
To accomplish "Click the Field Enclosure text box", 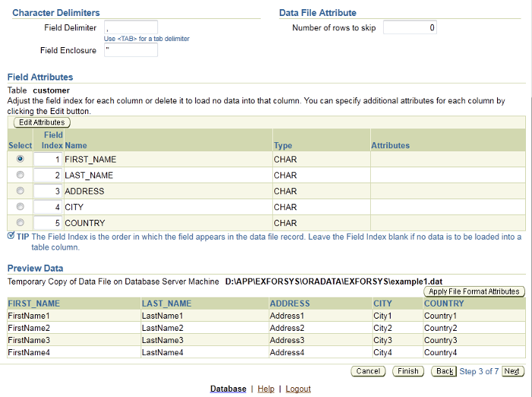I will 130,50.
